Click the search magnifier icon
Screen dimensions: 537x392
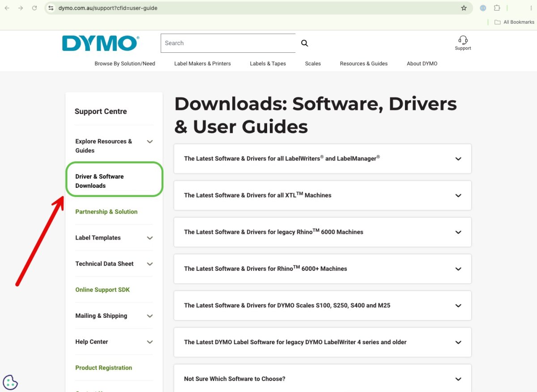point(305,43)
